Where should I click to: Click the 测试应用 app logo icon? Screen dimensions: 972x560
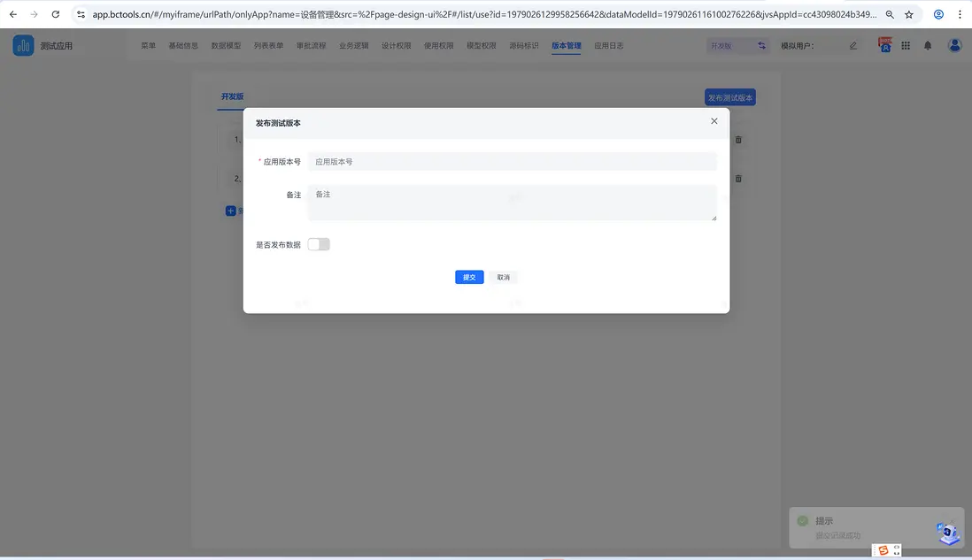coord(24,45)
